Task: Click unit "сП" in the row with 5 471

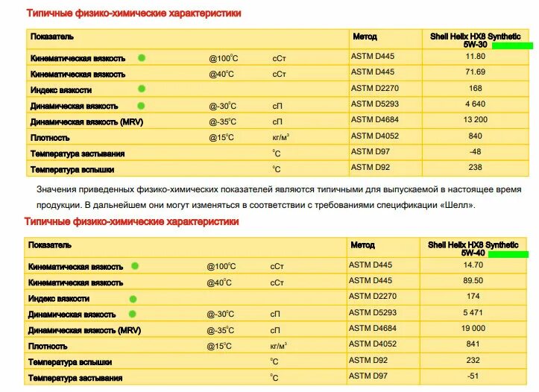Action: click(x=275, y=314)
